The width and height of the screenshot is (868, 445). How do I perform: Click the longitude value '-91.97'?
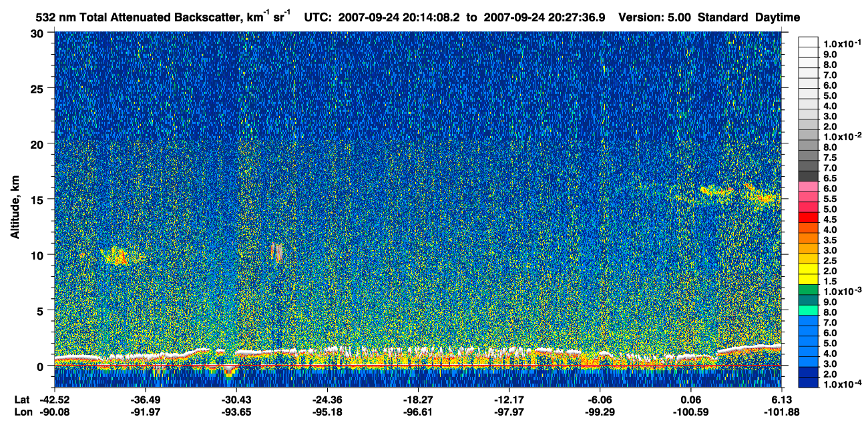(x=145, y=412)
